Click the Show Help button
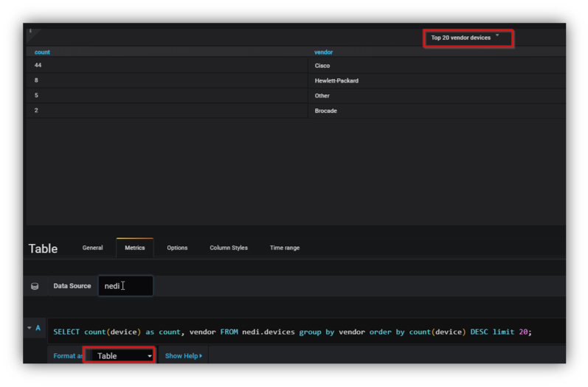 183,356
